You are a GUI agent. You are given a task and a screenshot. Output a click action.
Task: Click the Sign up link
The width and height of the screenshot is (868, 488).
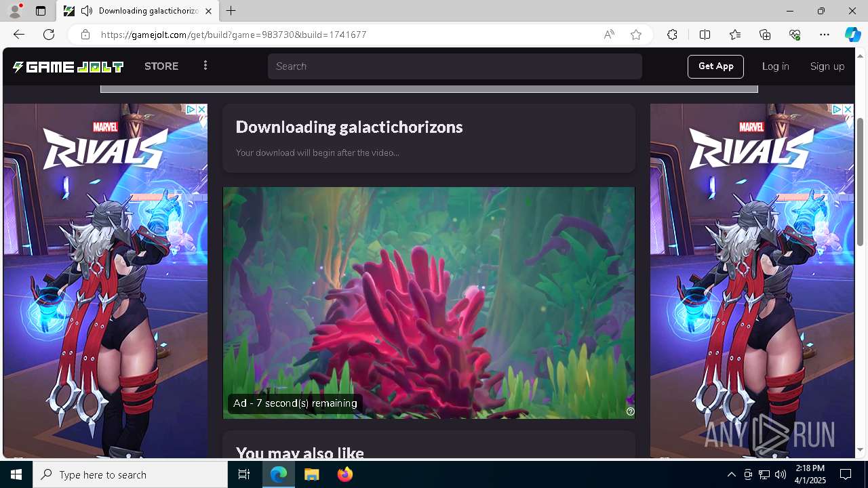(x=827, y=66)
